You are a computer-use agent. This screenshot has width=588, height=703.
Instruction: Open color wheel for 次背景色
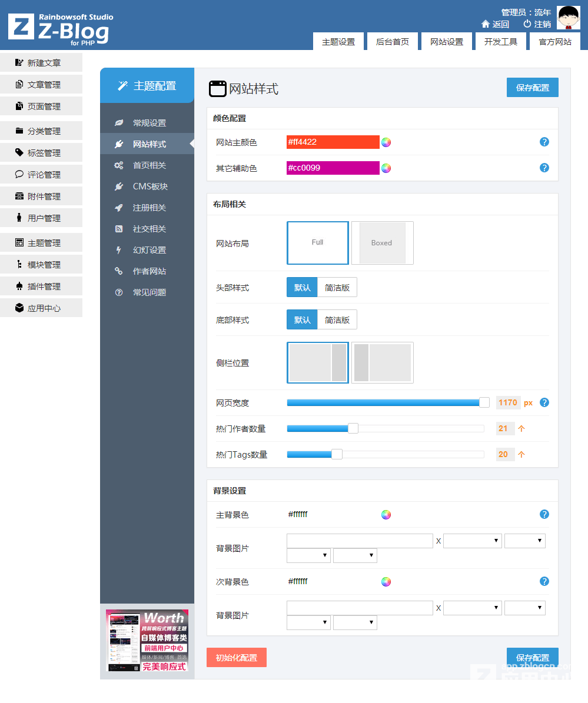point(386,582)
